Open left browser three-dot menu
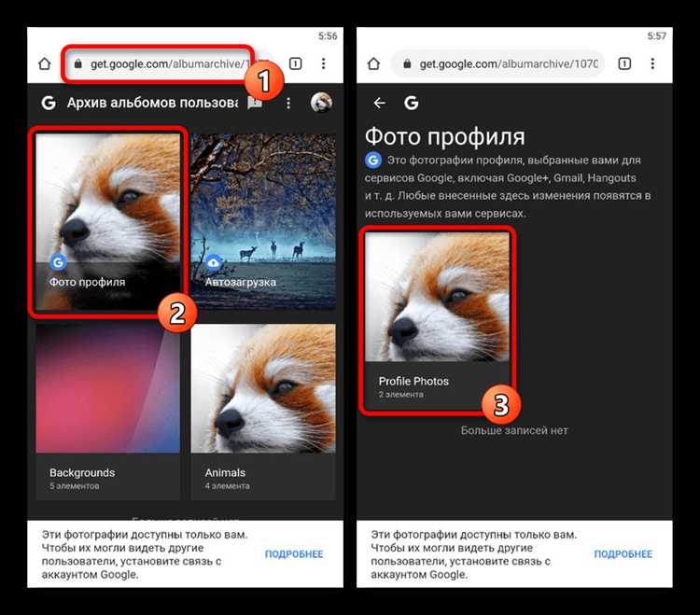Image resolution: width=700 pixels, height=615 pixels. coord(323,63)
